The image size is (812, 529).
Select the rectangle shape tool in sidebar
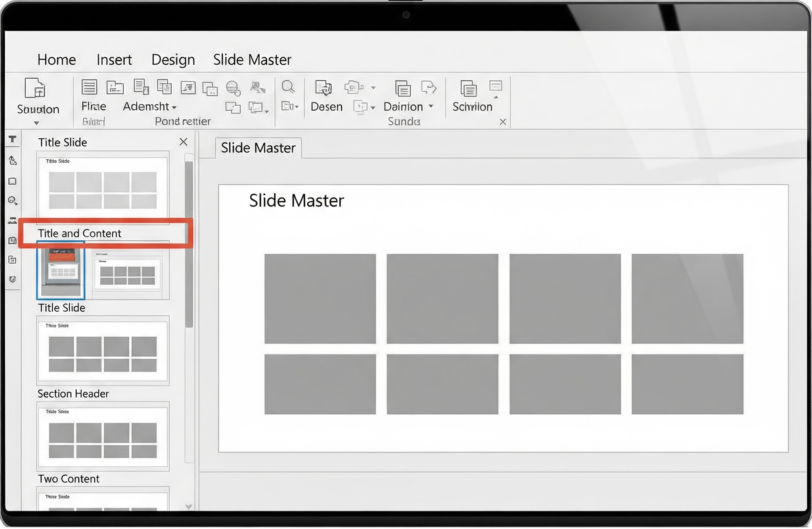click(x=13, y=181)
